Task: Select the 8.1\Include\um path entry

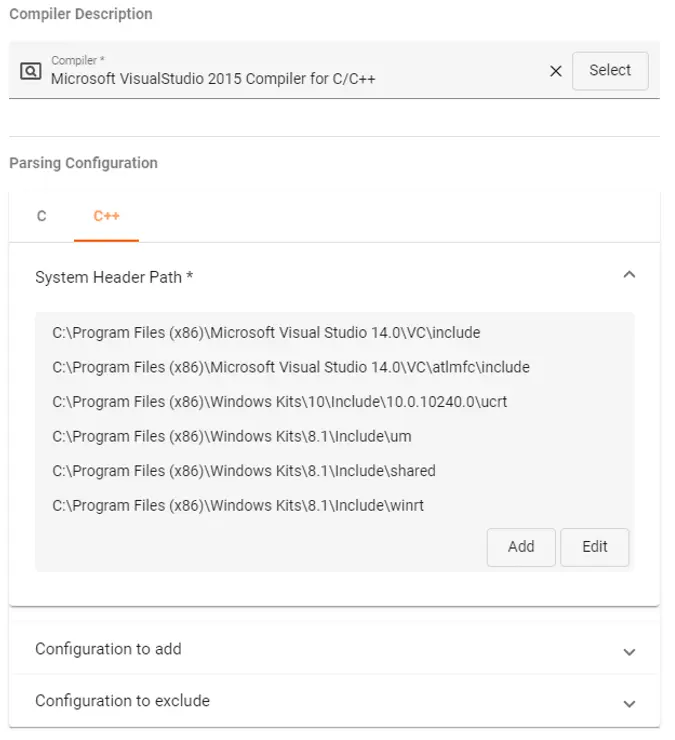Action: click(x=232, y=436)
